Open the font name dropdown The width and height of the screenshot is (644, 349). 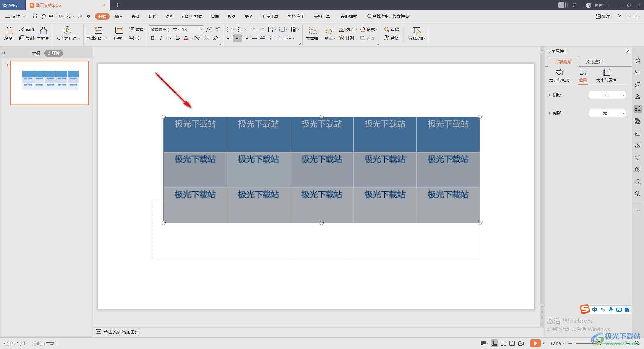(x=179, y=29)
